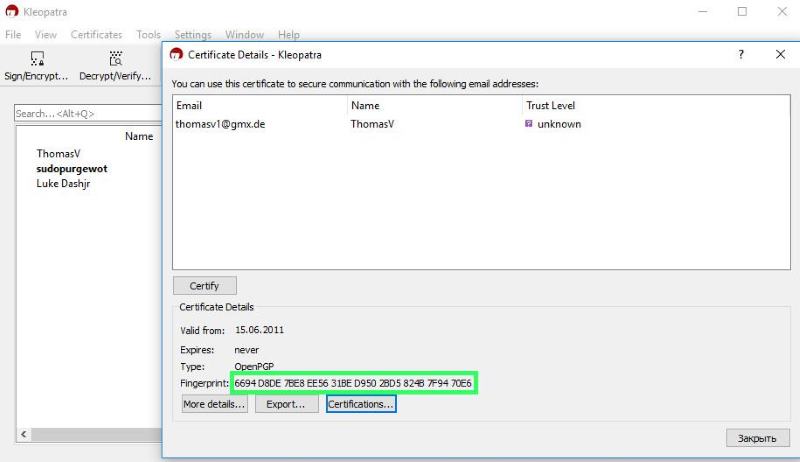Image resolution: width=800 pixels, height=462 pixels.
Task: Select ThomasV in the certificate list
Action: pos(58,153)
